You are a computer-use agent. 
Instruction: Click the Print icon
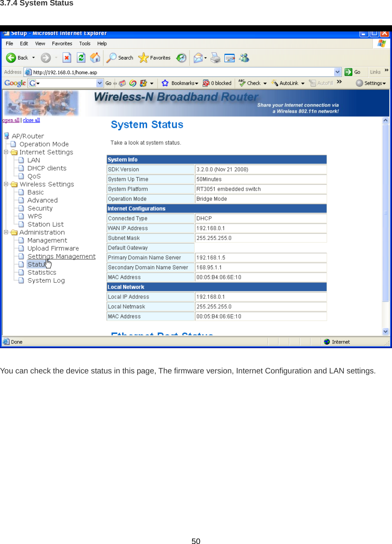point(216,58)
